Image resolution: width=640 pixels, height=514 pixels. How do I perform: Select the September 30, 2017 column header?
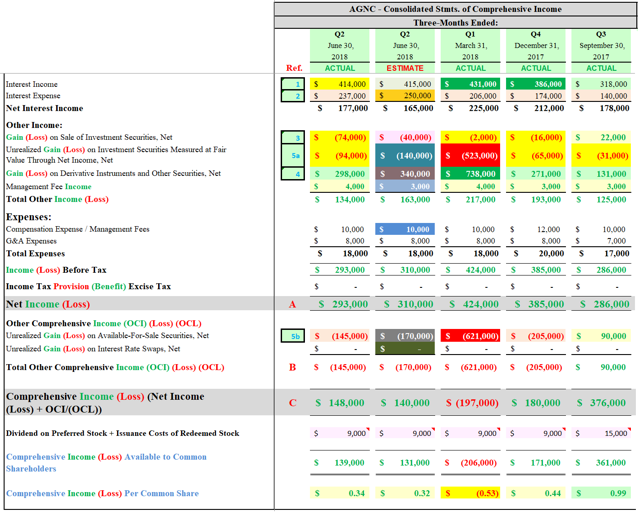pos(601,45)
